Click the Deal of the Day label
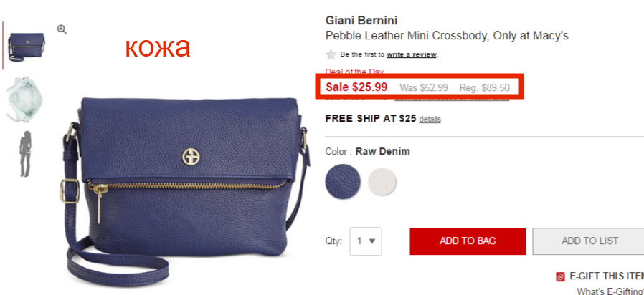Image resolution: width=644 pixels, height=295 pixels. point(354,72)
